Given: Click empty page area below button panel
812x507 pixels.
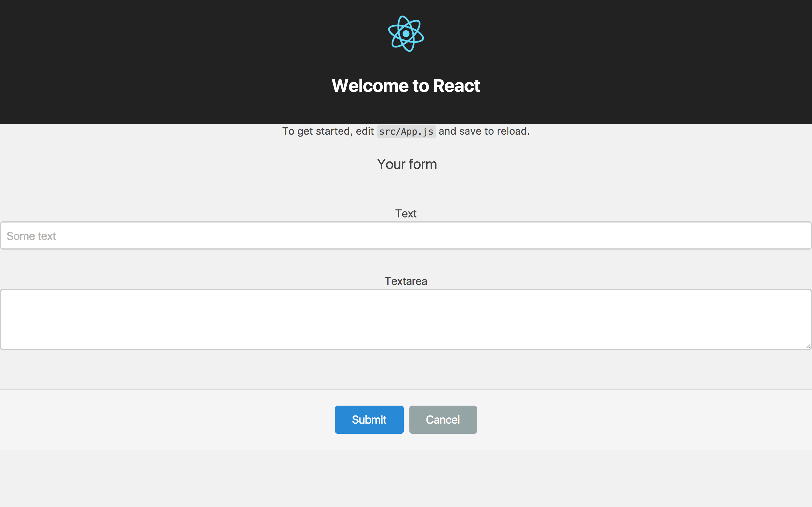Looking at the screenshot, I should (x=406, y=479).
